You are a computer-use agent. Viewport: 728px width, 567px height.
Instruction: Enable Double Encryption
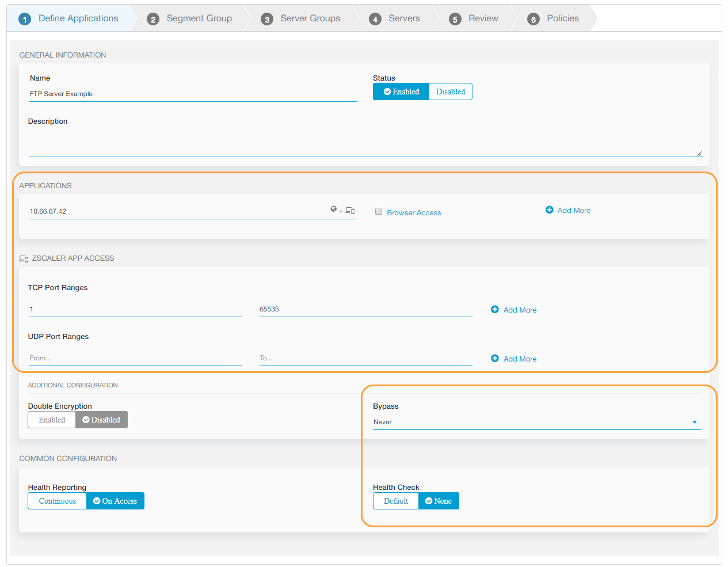pos(52,420)
